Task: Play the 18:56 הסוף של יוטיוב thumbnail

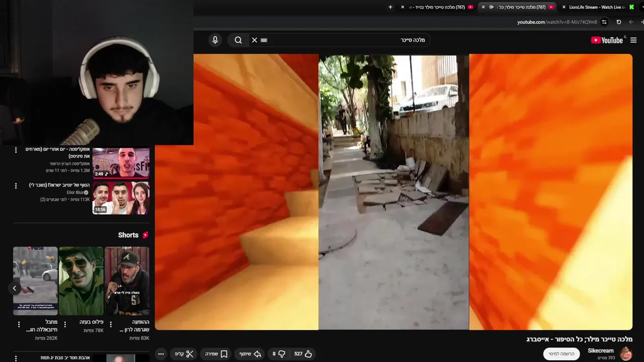Action: point(121,198)
